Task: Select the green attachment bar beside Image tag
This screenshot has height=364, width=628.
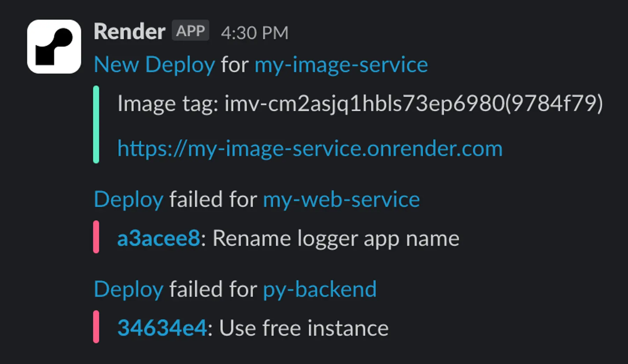Action: point(96,124)
